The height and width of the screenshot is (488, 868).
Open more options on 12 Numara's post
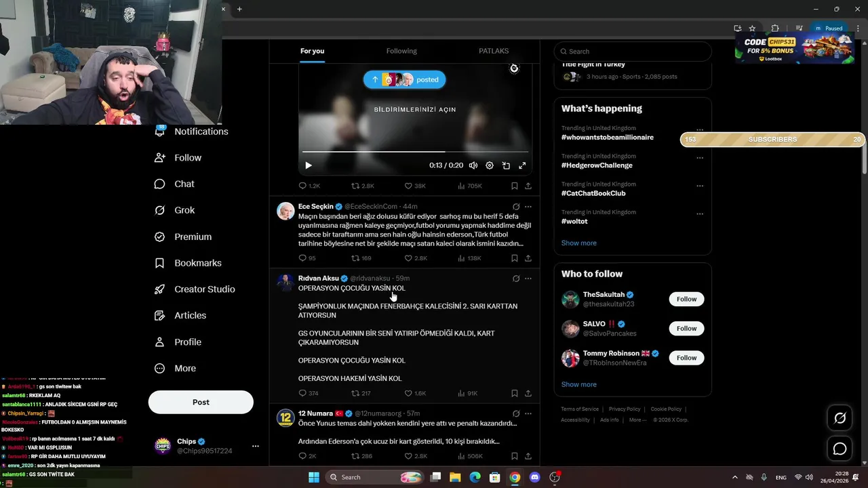[x=528, y=413]
